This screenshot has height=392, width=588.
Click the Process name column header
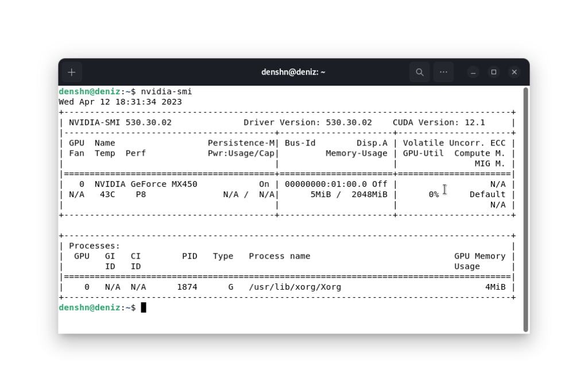coord(280,256)
